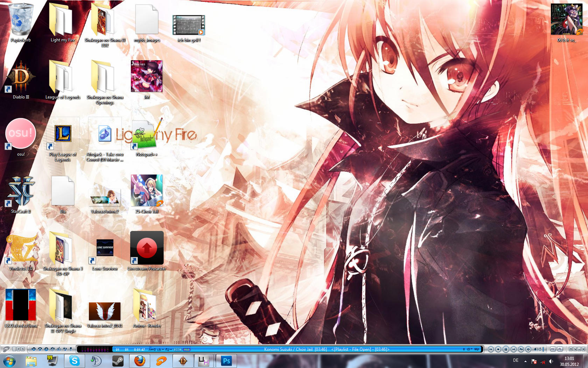Select the StarCraft II desktop icon
This screenshot has height=368, width=588.
coord(21,191)
